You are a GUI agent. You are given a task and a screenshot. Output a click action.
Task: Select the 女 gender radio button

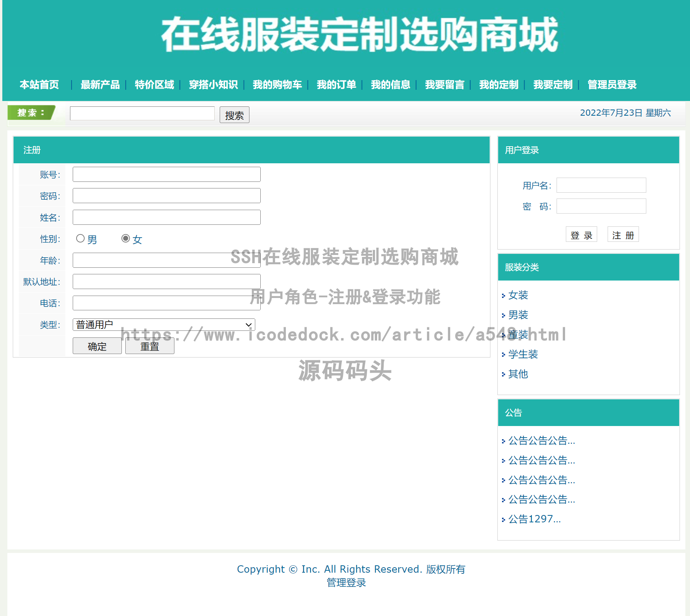[125, 239]
